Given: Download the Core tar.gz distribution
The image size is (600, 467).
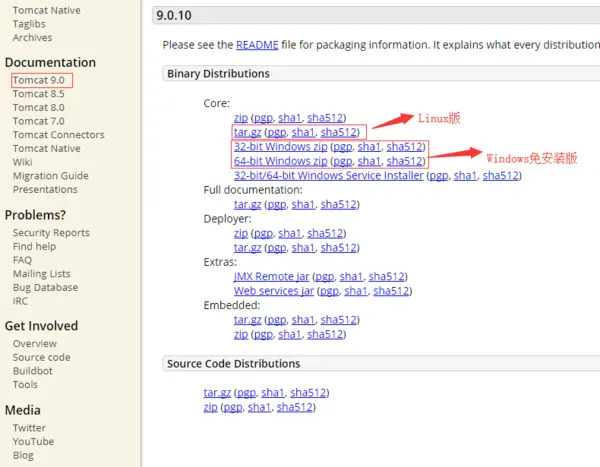Looking at the screenshot, I should pos(248,132).
